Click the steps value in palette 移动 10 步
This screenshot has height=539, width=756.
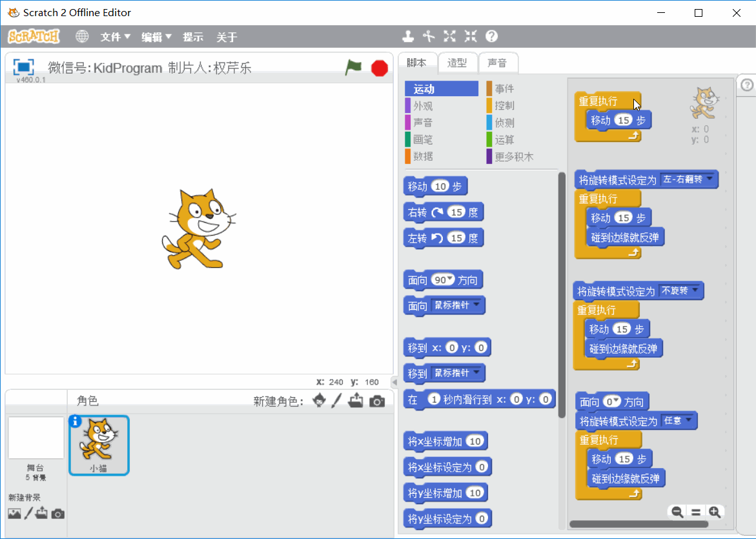[x=440, y=186]
